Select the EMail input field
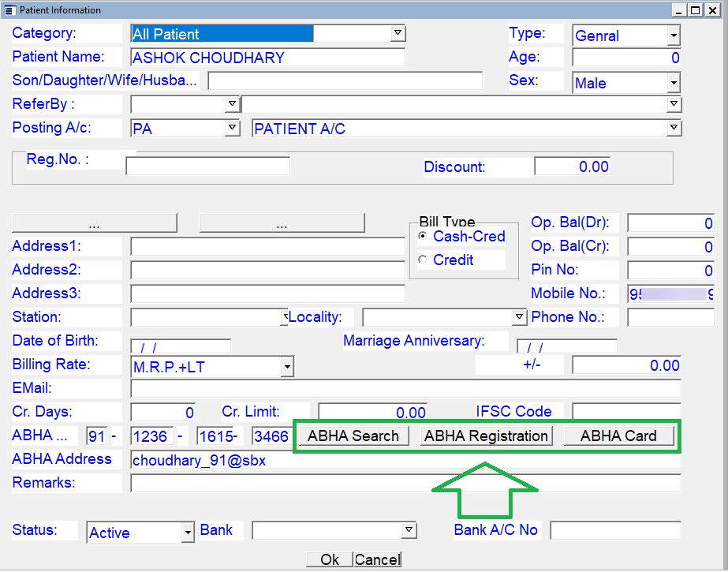 point(405,388)
